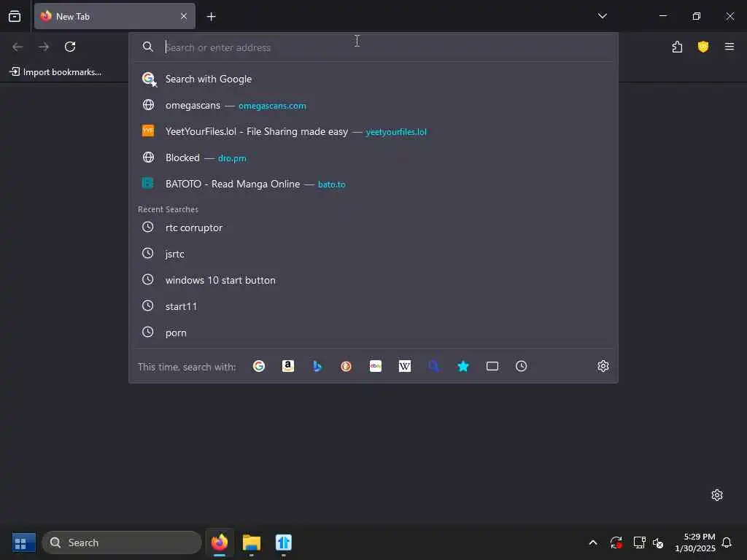Open the clock showing 5:29 PM
The width and height of the screenshot is (747, 560).
coord(695,542)
